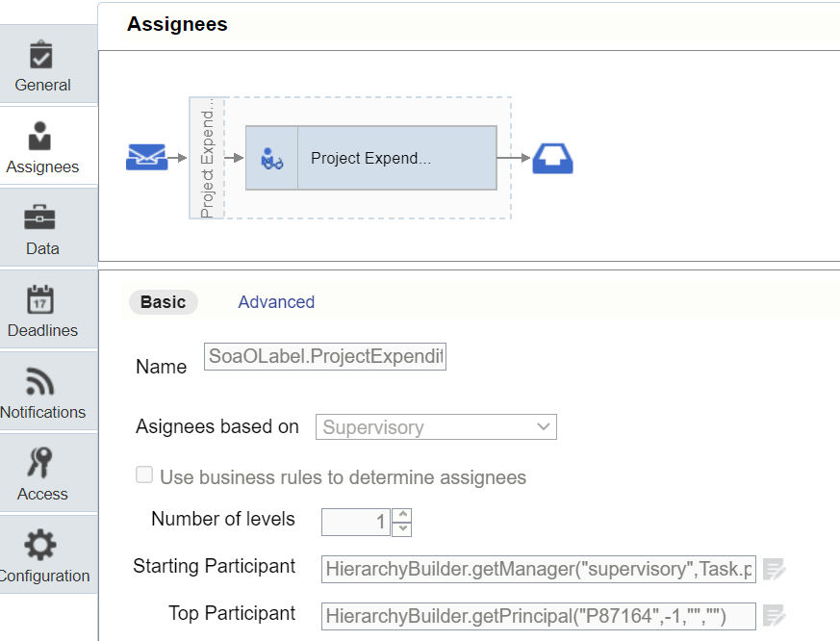Increment Number of levels with the up arrow

click(401, 516)
